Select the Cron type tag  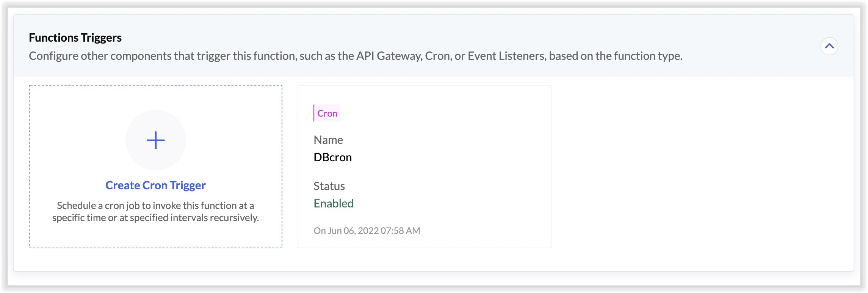click(327, 113)
